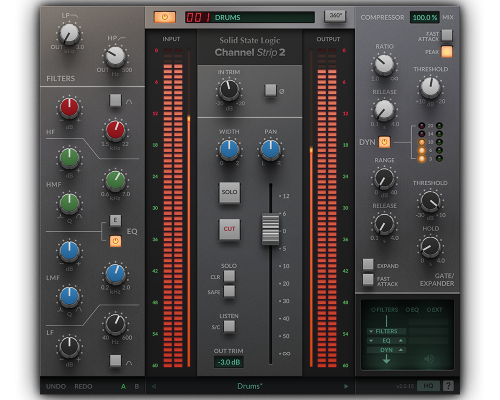Toggle the SOLO SAFE button

229,291
